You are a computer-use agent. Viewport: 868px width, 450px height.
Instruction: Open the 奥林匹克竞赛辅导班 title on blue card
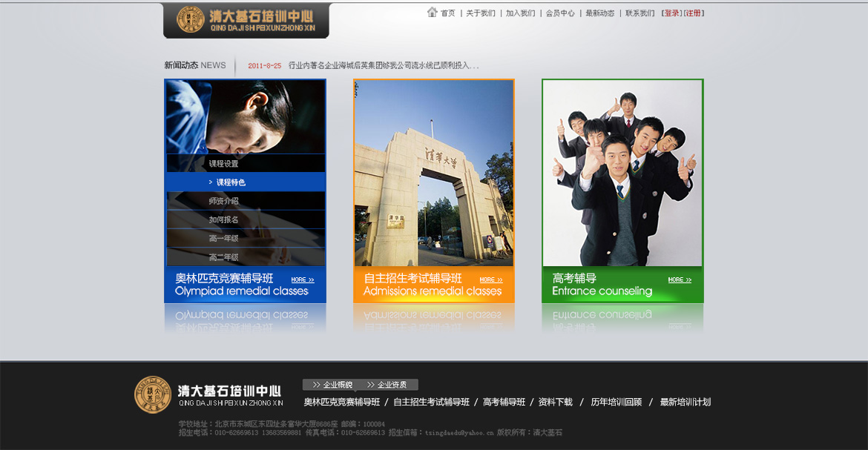tap(224, 279)
